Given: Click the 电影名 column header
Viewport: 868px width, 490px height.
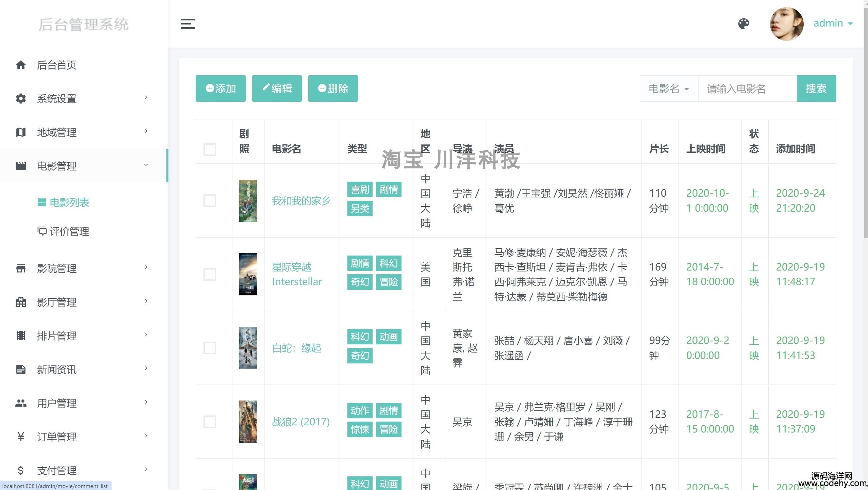Looking at the screenshot, I should point(286,149).
